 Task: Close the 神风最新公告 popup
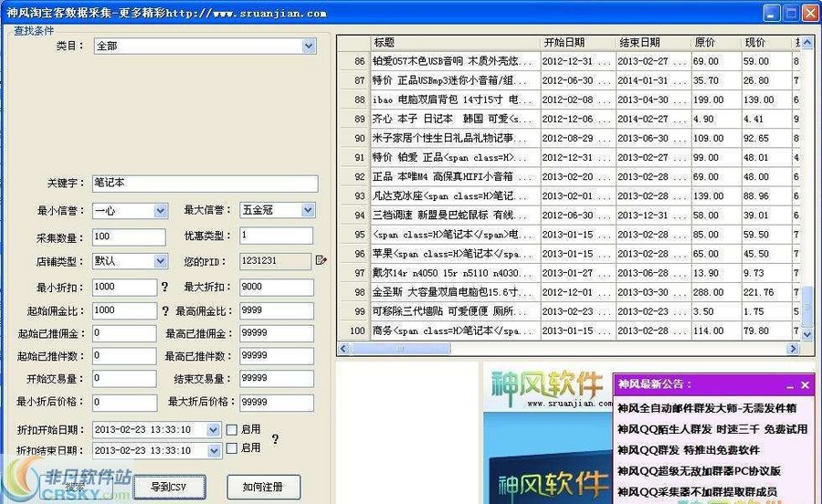pyautogui.click(x=806, y=385)
